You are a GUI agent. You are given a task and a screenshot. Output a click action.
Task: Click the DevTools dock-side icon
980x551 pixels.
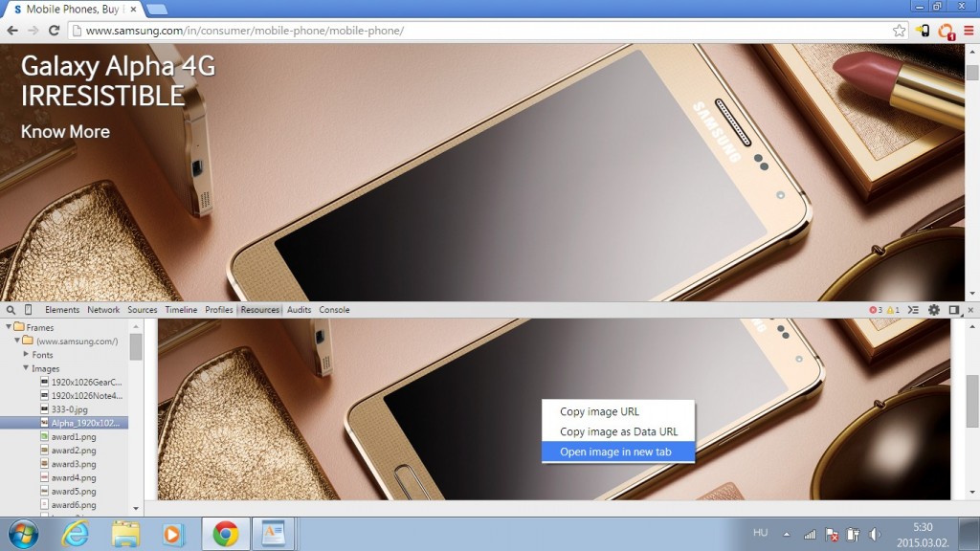[953, 310]
